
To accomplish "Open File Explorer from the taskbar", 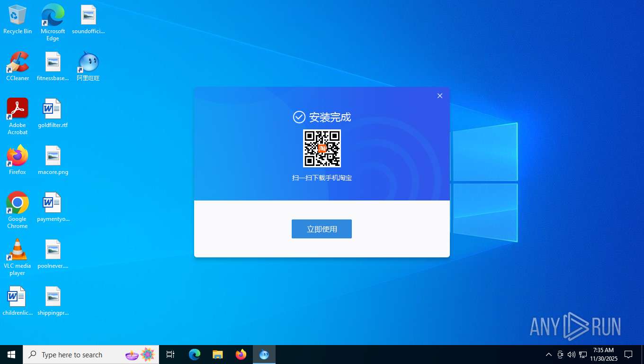I will [217, 355].
